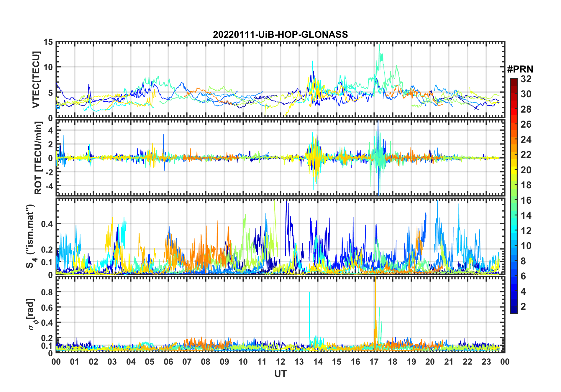
Task: Click x-axis hour tick label 03
Action: pyautogui.click(x=112, y=362)
